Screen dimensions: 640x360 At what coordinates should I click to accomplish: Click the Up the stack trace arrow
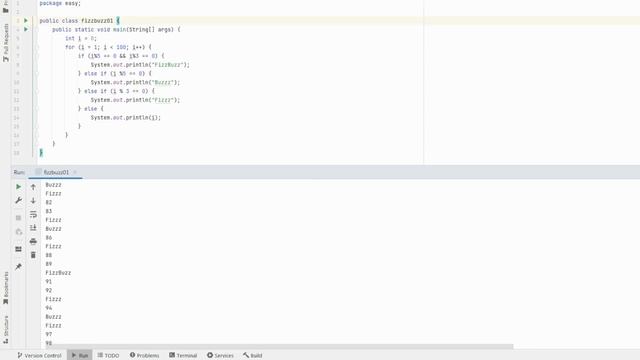click(33, 187)
